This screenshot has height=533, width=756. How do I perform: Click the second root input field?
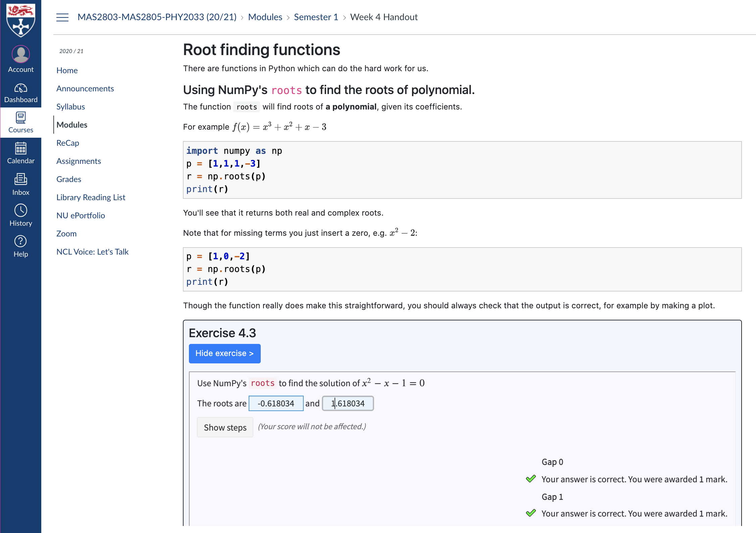click(348, 403)
